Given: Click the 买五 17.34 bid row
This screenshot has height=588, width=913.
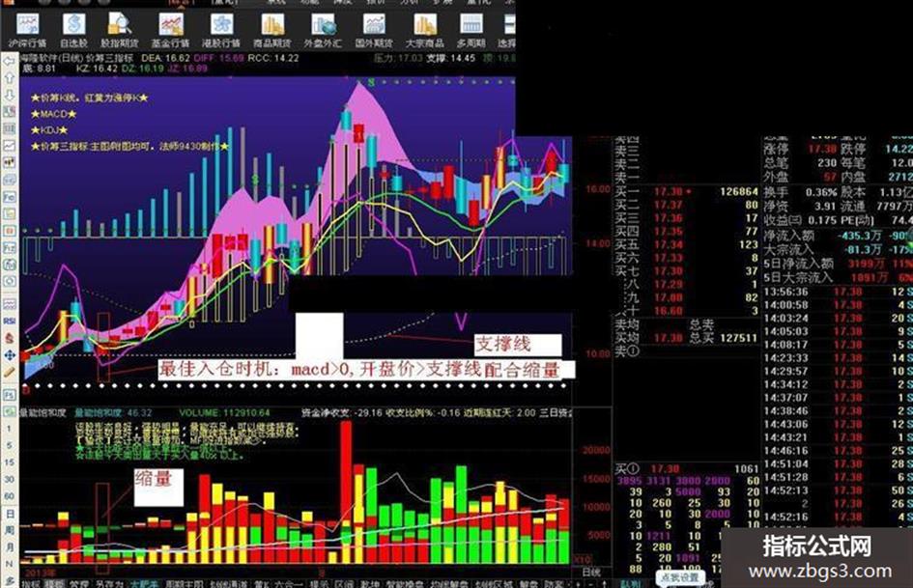Looking at the screenshot, I should pos(687,244).
